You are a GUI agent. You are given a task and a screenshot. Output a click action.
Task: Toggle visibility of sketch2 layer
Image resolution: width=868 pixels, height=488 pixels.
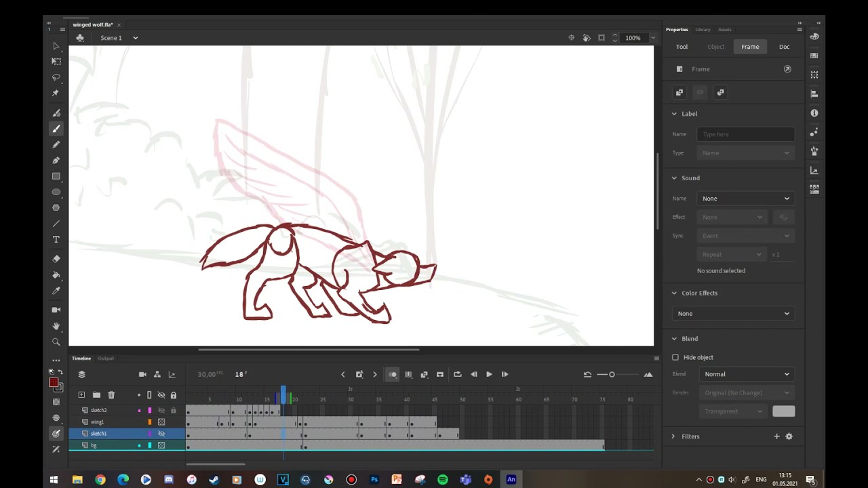(x=161, y=410)
